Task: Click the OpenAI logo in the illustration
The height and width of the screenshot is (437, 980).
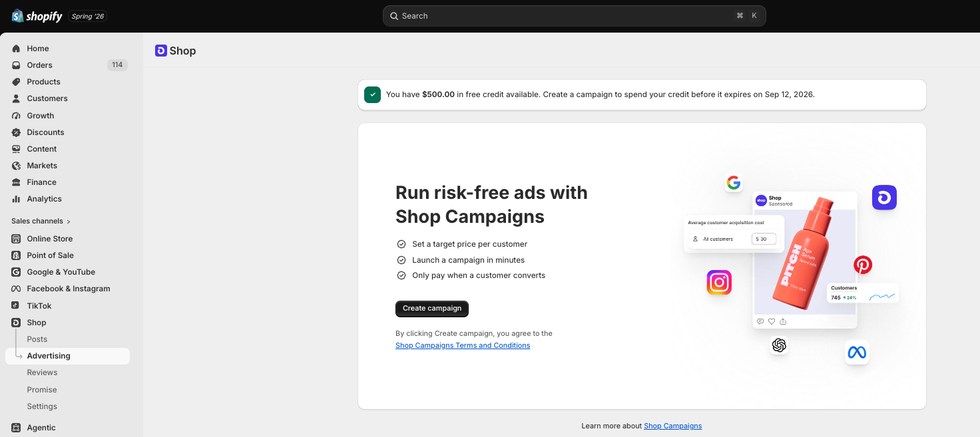Action: coord(779,345)
